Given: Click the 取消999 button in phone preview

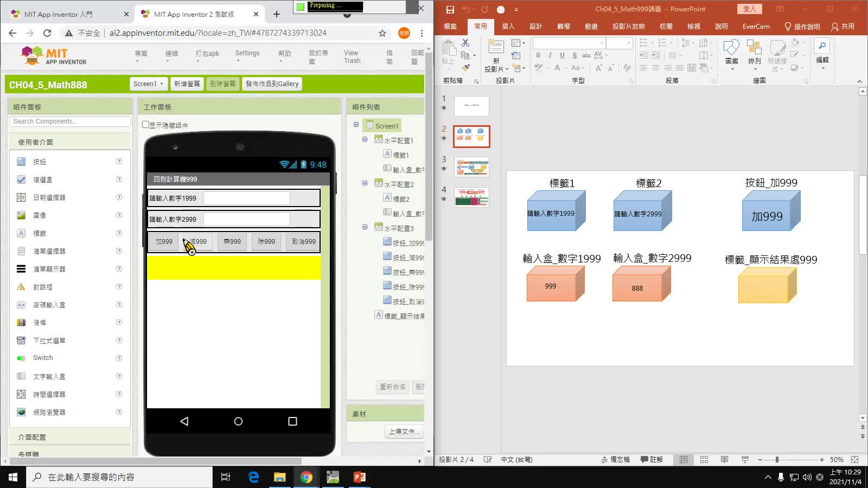Looking at the screenshot, I should coord(304,242).
